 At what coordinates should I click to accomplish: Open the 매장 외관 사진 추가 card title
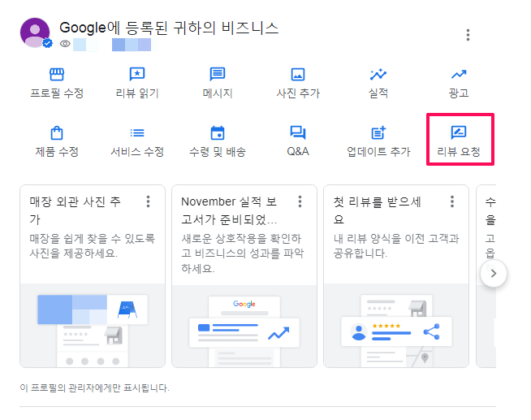75,210
